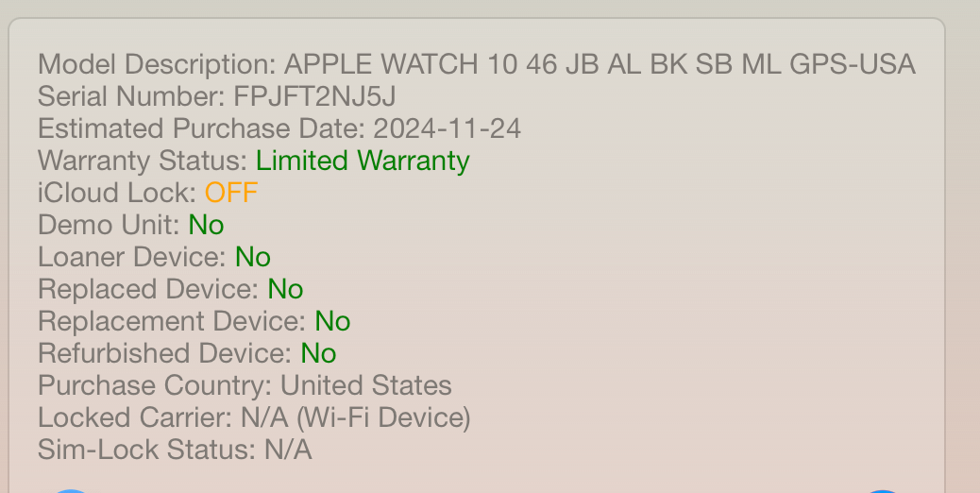Click the Replaced Device No value
This screenshot has height=493, width=980.
[285, 289]
